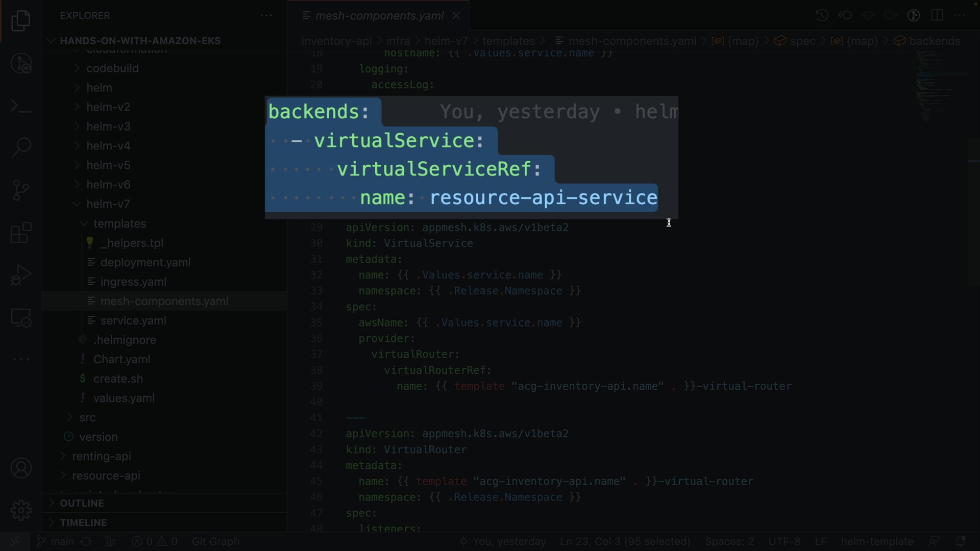Open the Source Control view
Image resolution: width=980 pixels, height=551 pixels.
21,190
